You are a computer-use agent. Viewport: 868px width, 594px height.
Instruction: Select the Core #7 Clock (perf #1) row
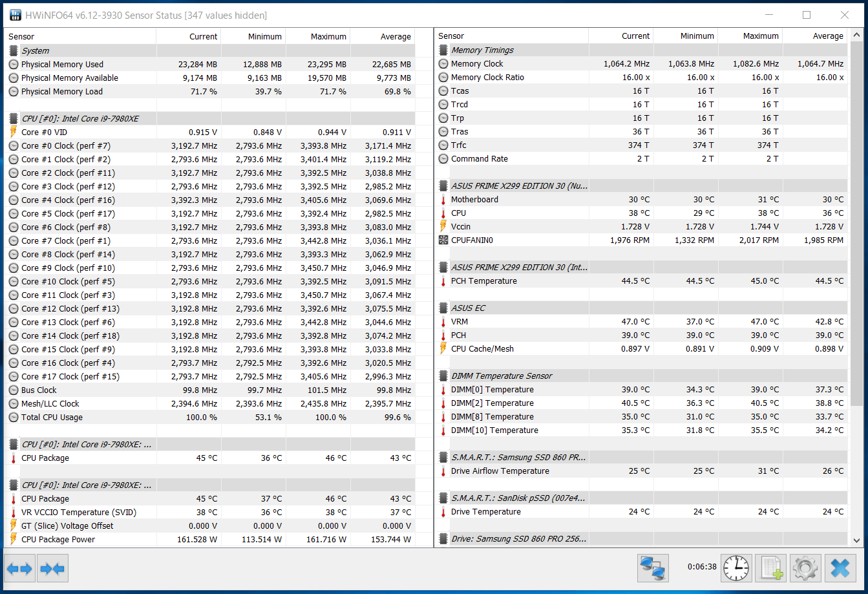point(210,240)
